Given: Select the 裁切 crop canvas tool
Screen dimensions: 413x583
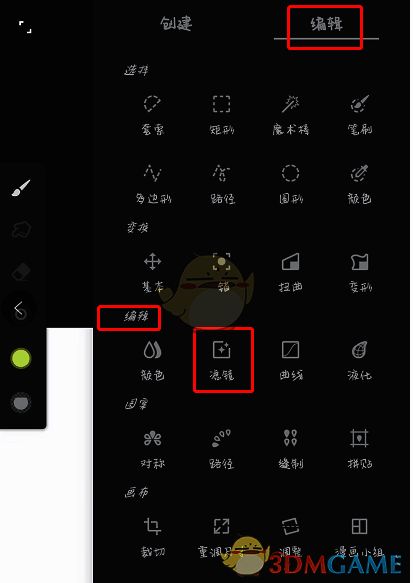Looking at the screenshot, I should (152, 537).
